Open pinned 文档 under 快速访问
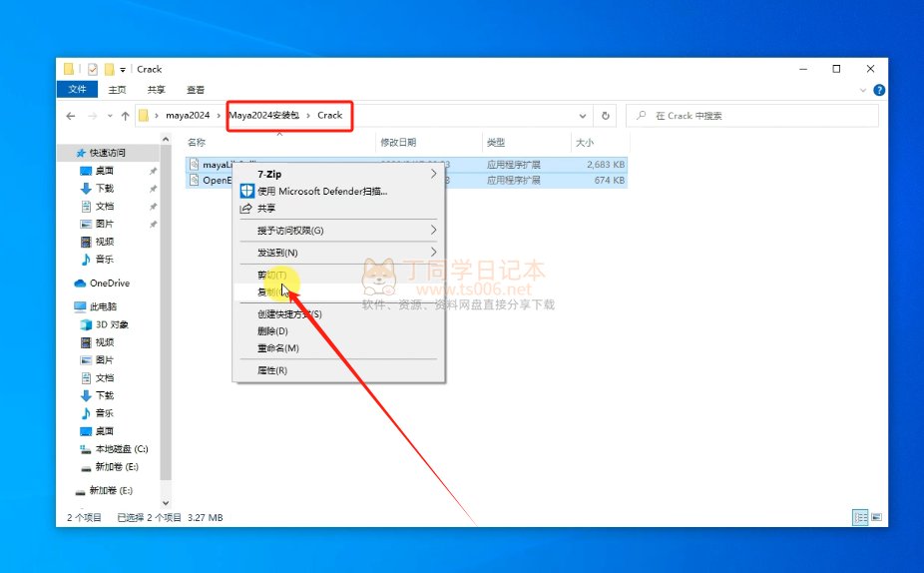924x573 pixels. click(105, 206)
